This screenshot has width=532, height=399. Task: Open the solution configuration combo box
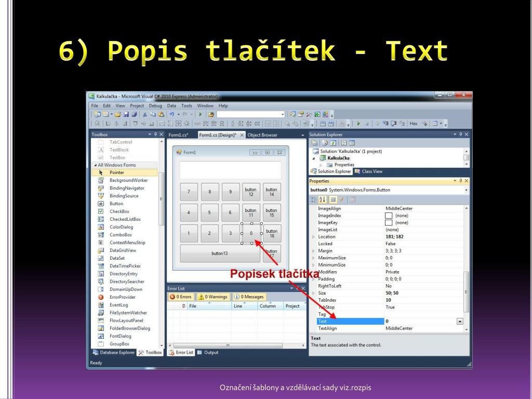(x=251, y=114)
